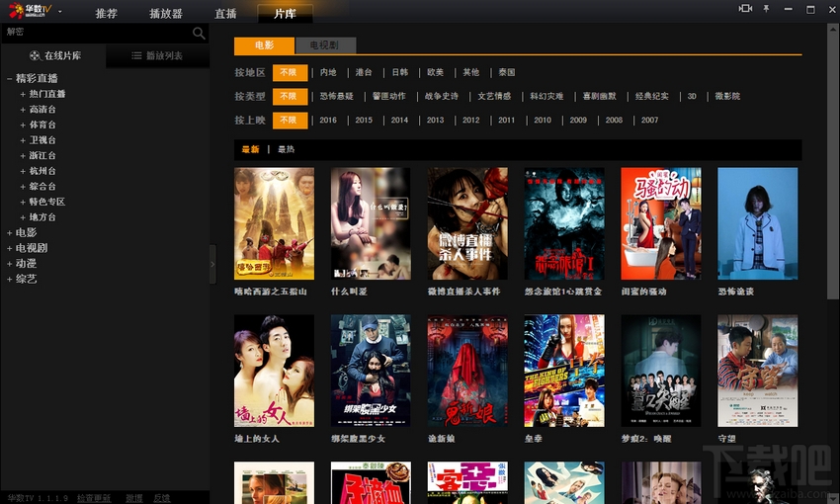Image resolution: width=840 pixels, height=504 pixels.
Task: Open the 闺蜜的骚动 poster
Action: 661,224
